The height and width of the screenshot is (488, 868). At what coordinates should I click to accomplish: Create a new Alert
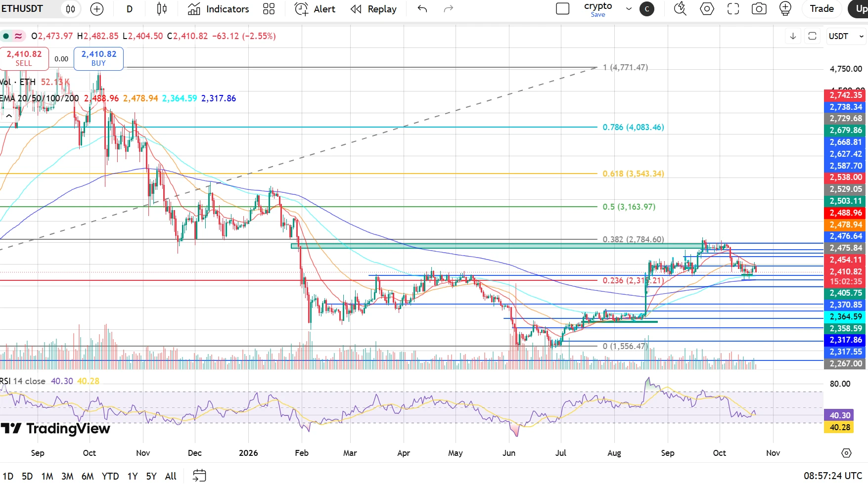[x=315, y=9]
